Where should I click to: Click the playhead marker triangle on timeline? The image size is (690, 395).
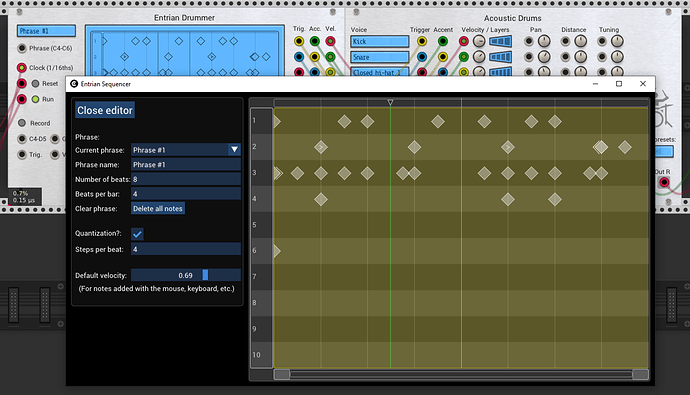tap(390, 102)
